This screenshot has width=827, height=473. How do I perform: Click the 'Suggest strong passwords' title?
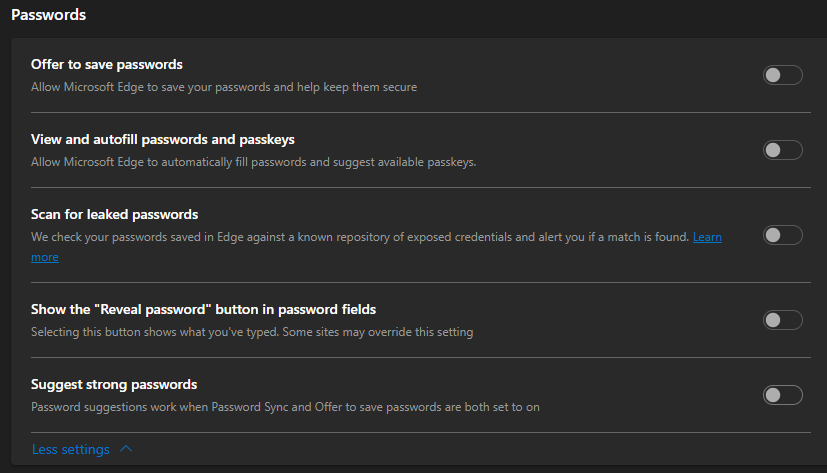click(x=114, y=384)
